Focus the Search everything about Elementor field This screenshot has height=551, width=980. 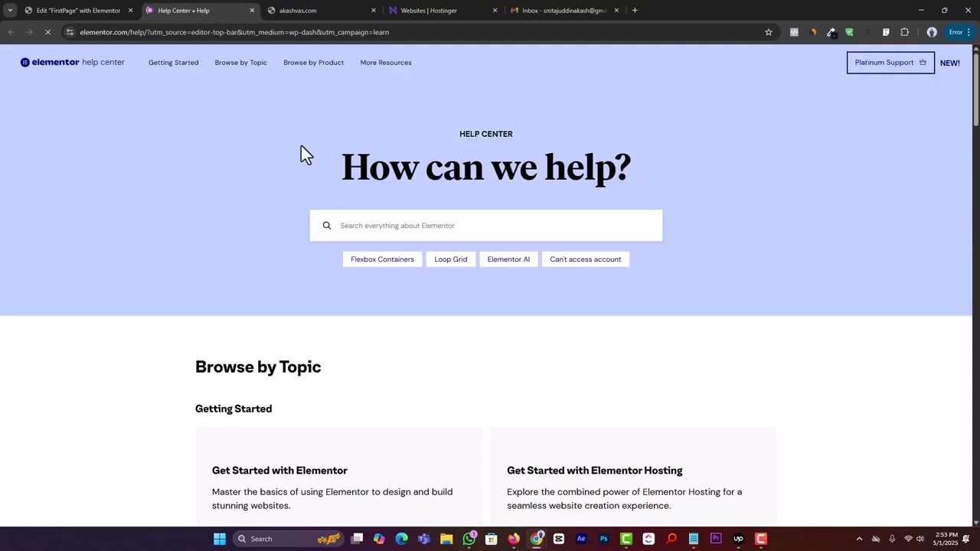(x=486, y=226)
